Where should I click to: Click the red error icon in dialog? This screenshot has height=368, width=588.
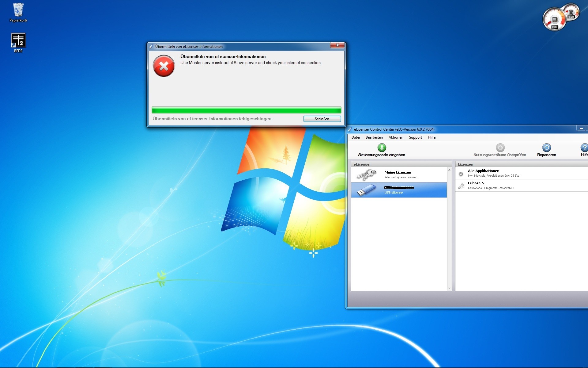pos(164,66)
